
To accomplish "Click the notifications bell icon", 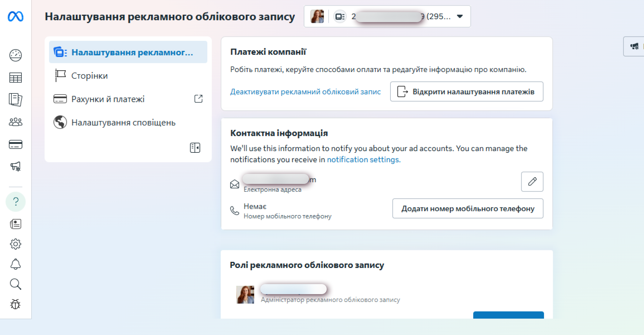I will [x=16, y=264].
